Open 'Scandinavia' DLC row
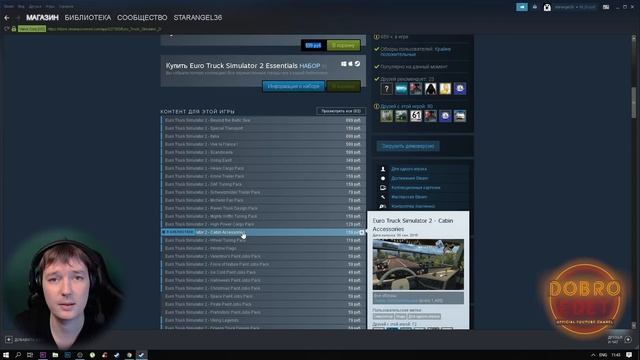 263,152
